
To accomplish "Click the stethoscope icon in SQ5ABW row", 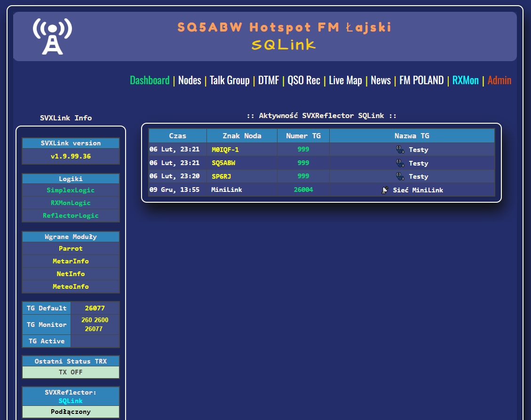I will tap(400, 163).
